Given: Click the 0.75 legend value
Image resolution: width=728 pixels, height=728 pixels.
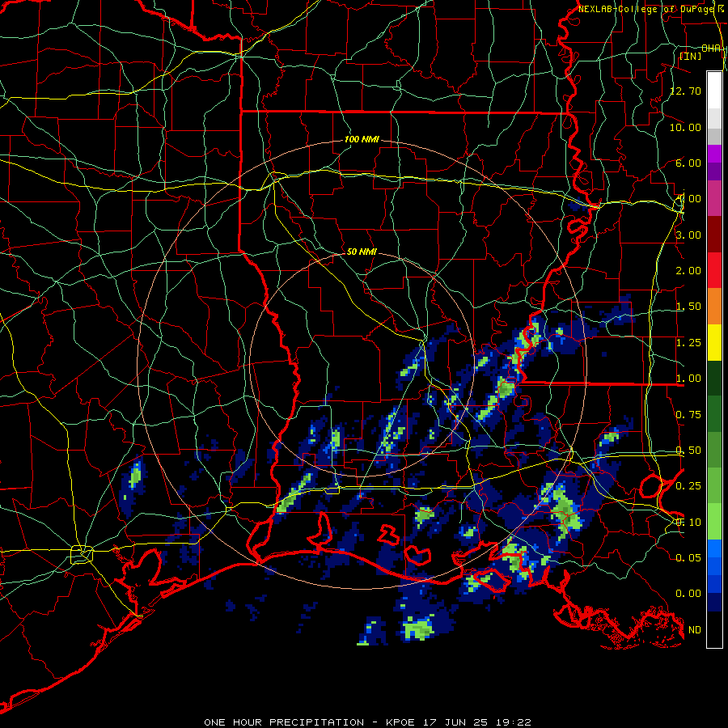Looking at the screenshot, I should click(x=688, y=415).
